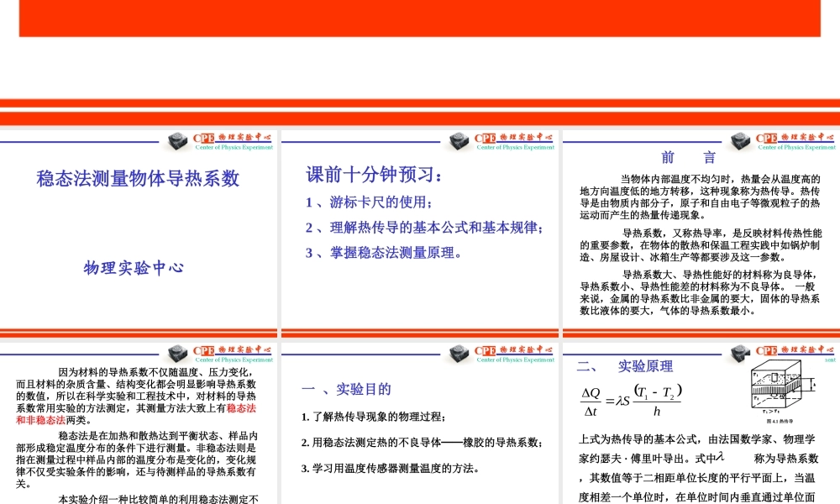The height and width of the screenshot is (504, 840).
Task: Click the cube emblem on the 前言 slide
Action: tap(740, 141)
